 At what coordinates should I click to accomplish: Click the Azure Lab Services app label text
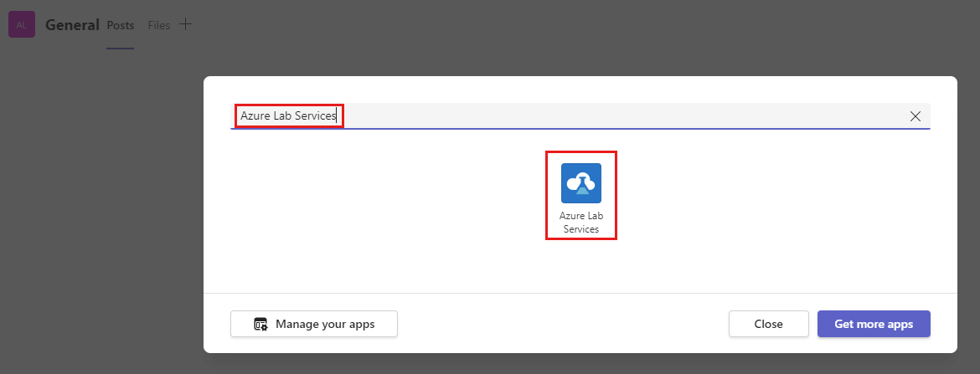click(581, 223)
